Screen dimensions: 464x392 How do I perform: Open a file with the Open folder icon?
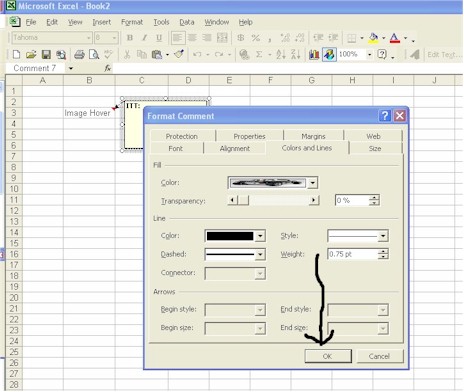pyautogui.click(x=31, y=54)
